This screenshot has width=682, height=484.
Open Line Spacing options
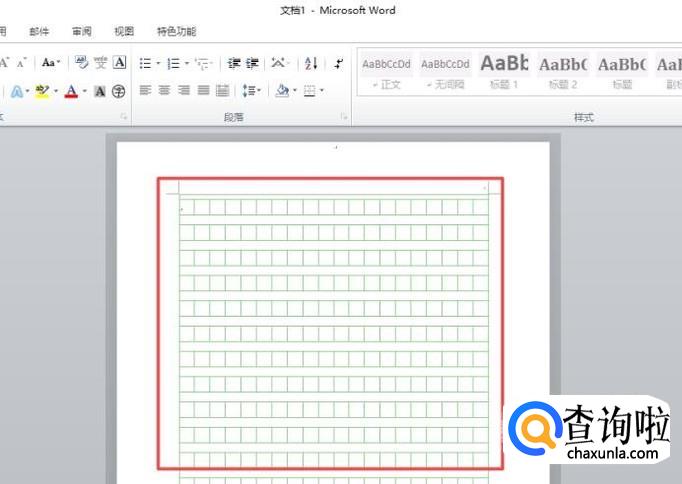[x=251, y=90]
